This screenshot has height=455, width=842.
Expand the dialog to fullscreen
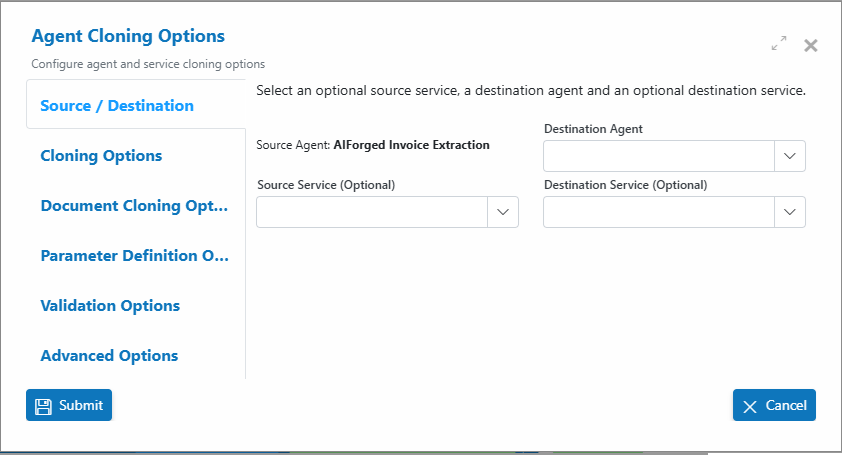click(779, 43)
